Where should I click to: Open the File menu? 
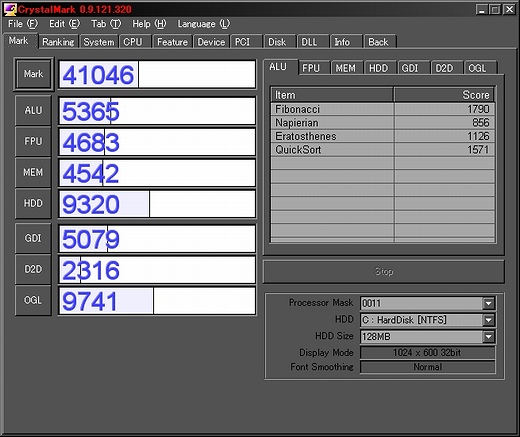[23, 24]
